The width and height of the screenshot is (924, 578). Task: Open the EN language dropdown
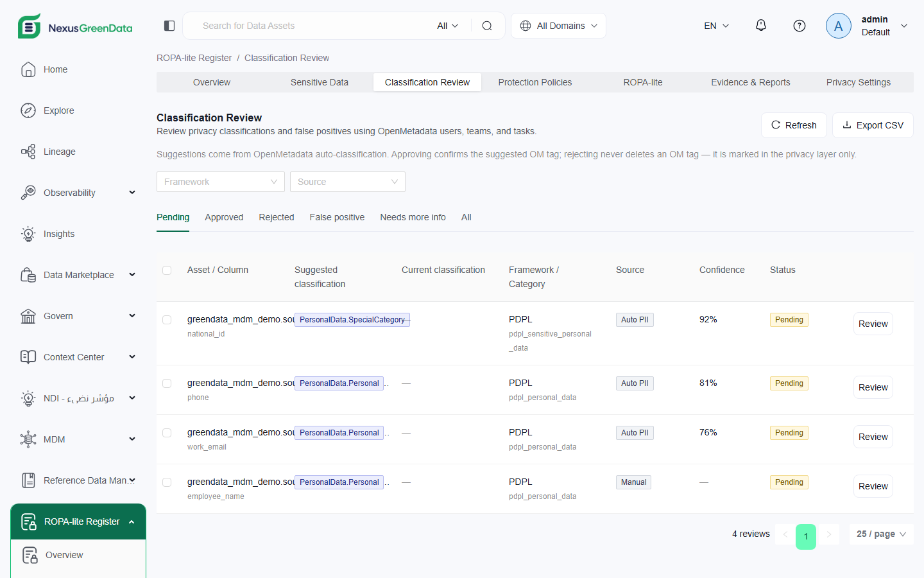click(x=717, y=26)
